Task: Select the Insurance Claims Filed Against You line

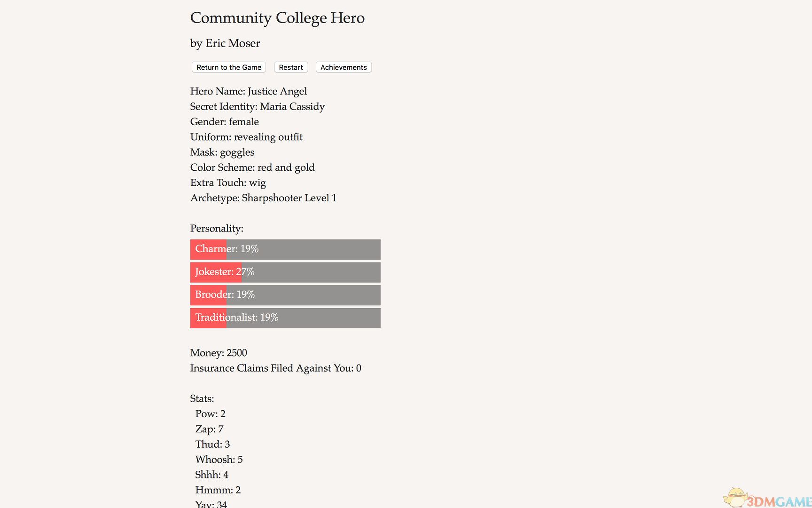Action: click(x=276, y=368)
